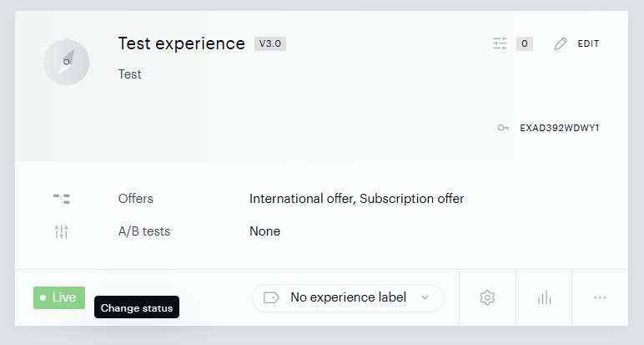This screenshot has width=644, height=345.
Task: View statistics via the bar chart icon
Action: 544,297
